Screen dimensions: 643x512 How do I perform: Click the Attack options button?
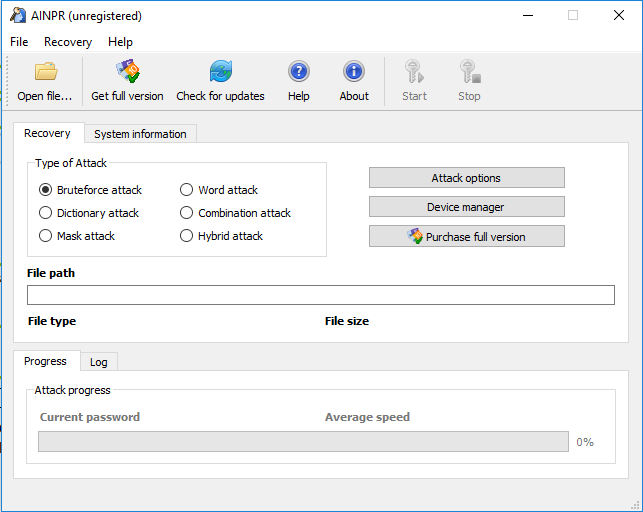467,177
